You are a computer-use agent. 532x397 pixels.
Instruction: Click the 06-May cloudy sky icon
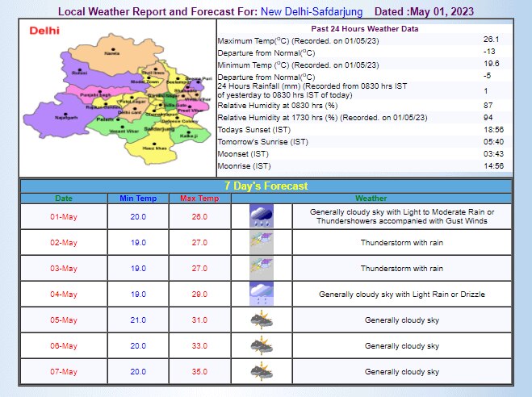point(261,345)
